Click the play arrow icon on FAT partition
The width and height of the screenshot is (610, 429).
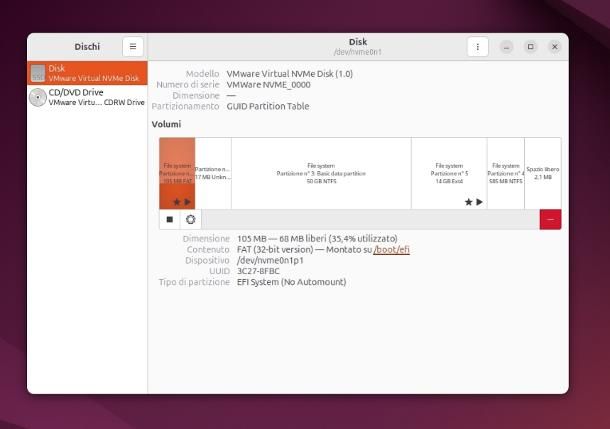[x=188, y=202]
